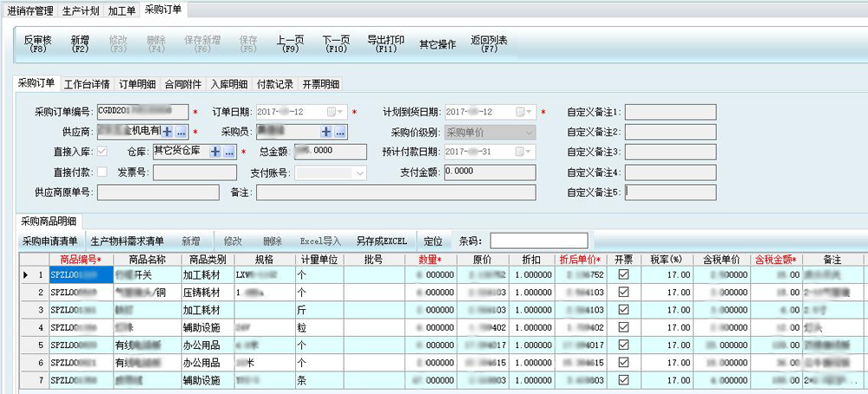This screenshot has width=868, height=394.
Task: Go to next page with 下一页 (F10)
Action: (336, 43)
